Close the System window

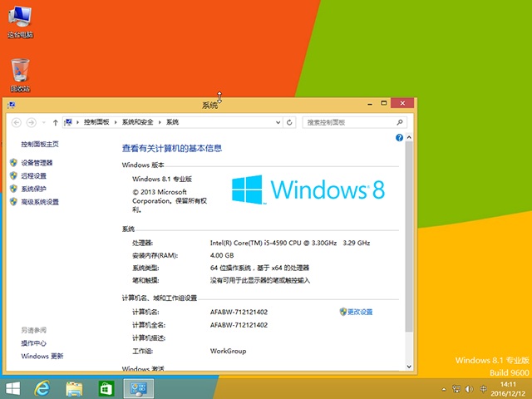(402, 103)
